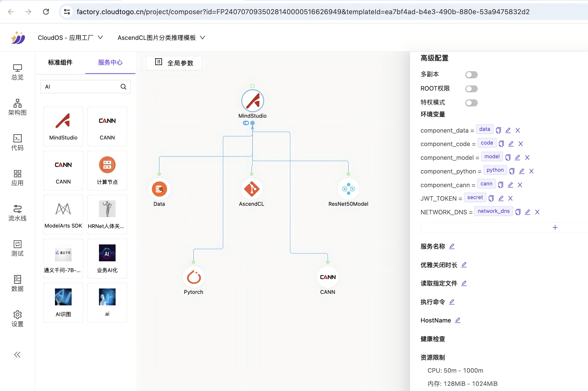The width and height of the screenshot is (588, 391).
Task: Enable the 多副本 toggle
Action: tap(471, 75)
